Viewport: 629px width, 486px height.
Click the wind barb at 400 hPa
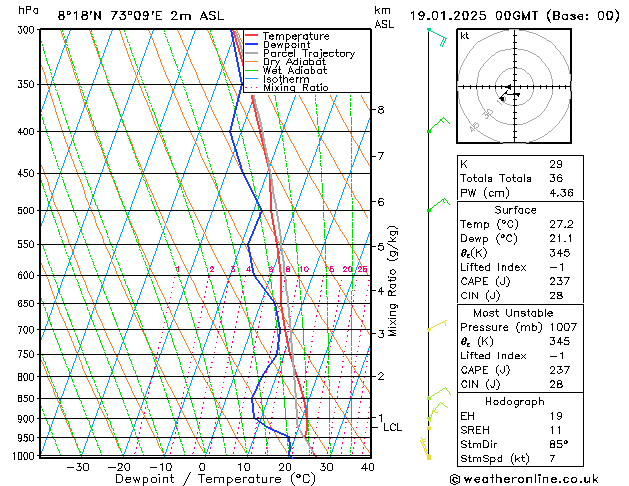[x=439, y=125]
